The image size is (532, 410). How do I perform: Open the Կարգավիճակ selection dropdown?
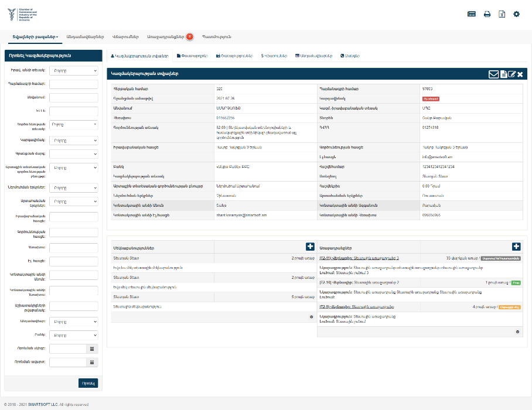[73, 140]
